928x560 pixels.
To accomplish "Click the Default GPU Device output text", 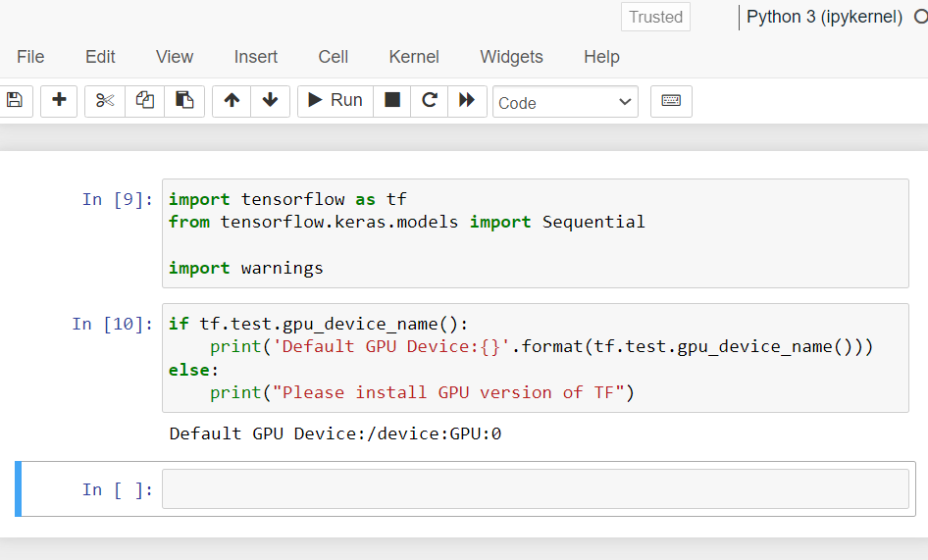I will tap(335, 433).
